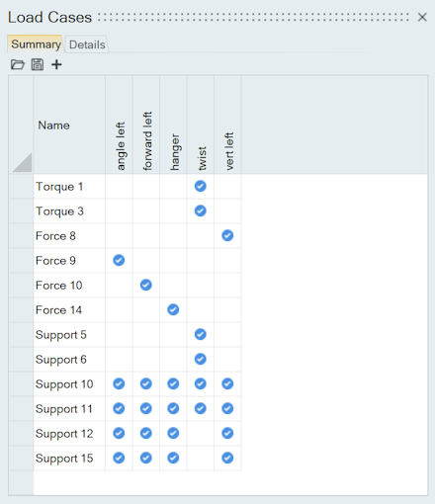
Task: Select the hanger column header
Action: [173, 126]
